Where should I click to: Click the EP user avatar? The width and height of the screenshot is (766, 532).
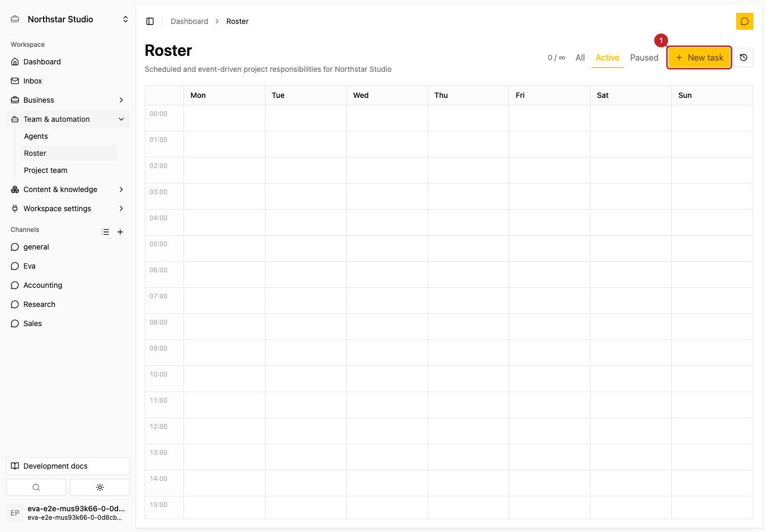coord(15,513)
